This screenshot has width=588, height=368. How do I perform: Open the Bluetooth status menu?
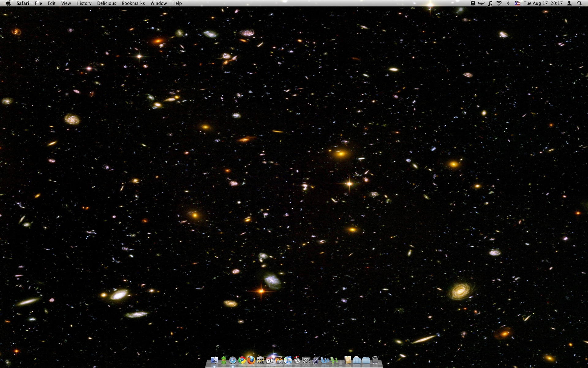[x=508, y=3]
